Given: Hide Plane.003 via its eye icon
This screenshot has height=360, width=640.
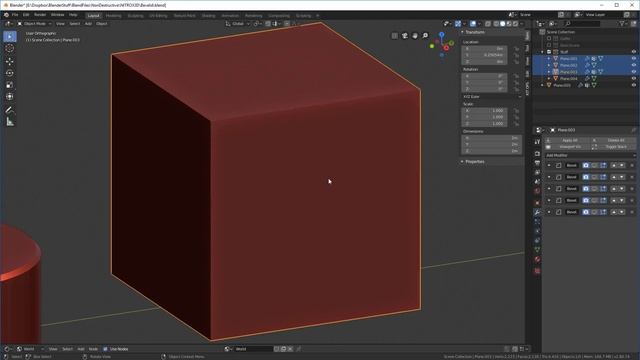Looking at the screenshot, I should 633,71.
